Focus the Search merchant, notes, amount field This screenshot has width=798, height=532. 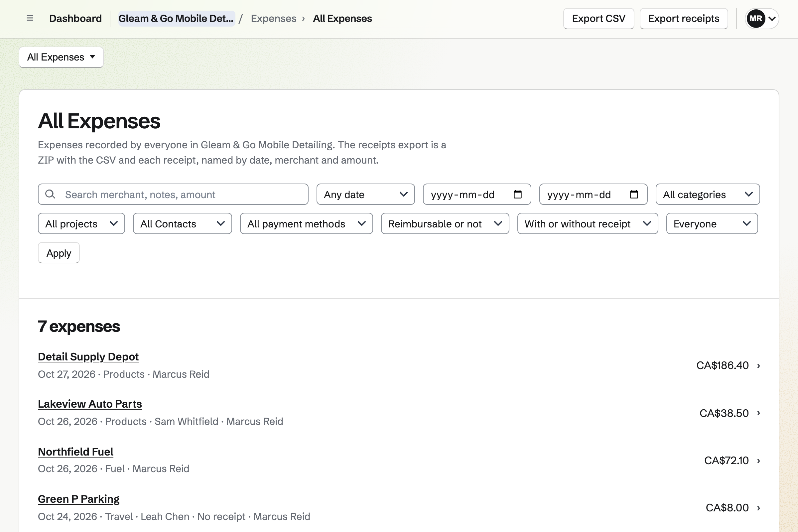173,195
